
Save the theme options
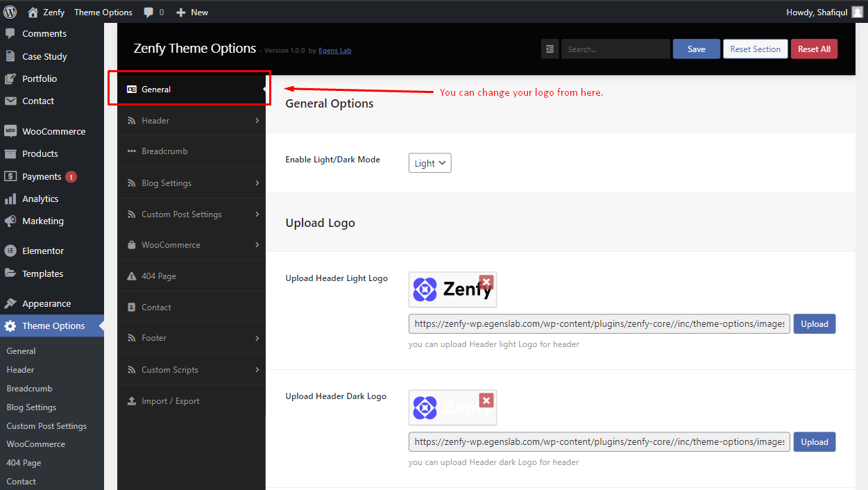697,49
